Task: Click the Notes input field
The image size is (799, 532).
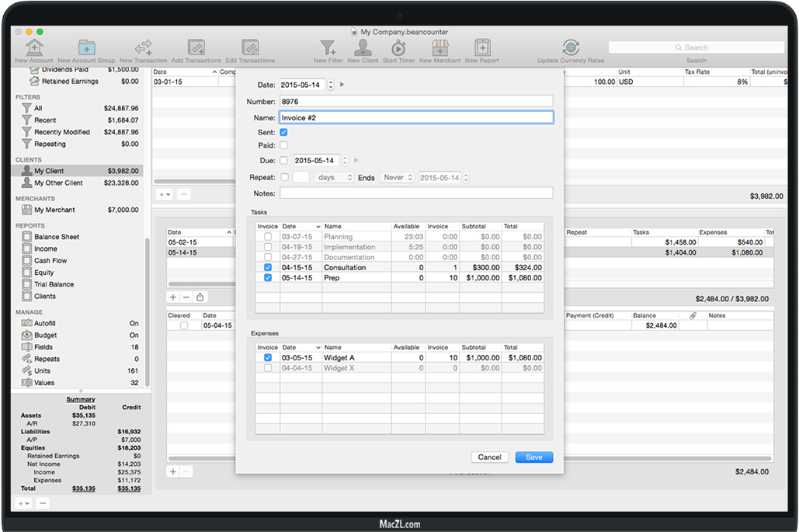Action: coord(416,193)
